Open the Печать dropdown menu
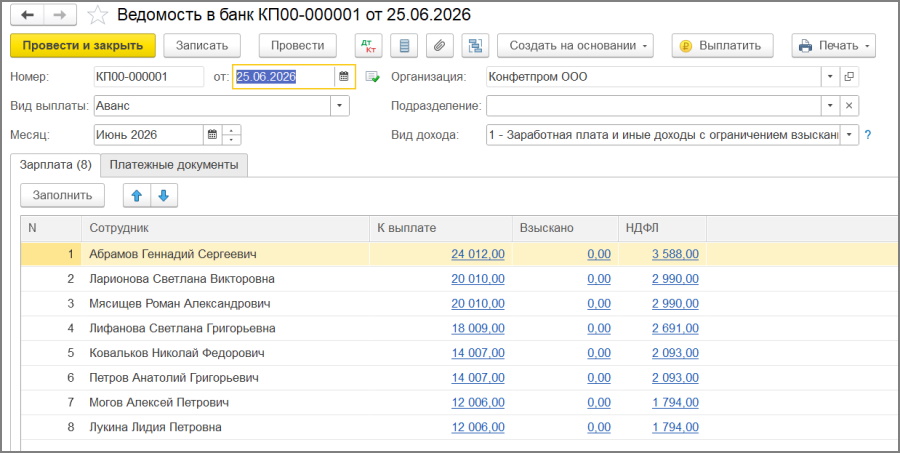This screenshot has width=900, height=453. (834, 46)
